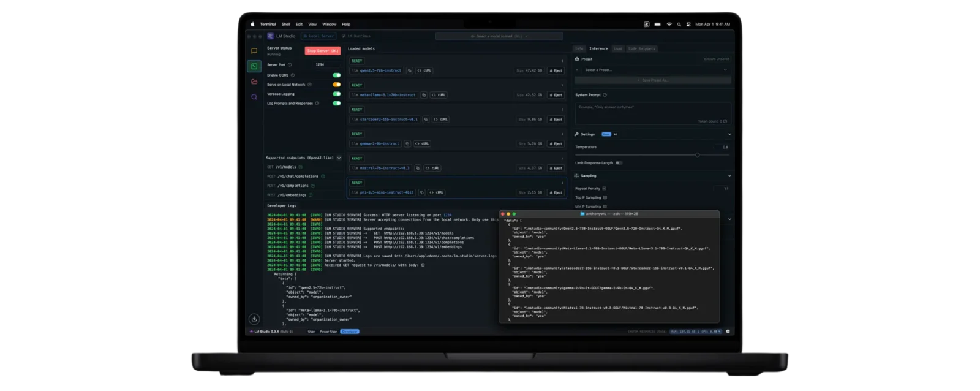This screenshot has height=391, width=980.
Task: Open the help icon for Log Prompts and Responses
Action: pyautogui.click(x=317, y=104)
